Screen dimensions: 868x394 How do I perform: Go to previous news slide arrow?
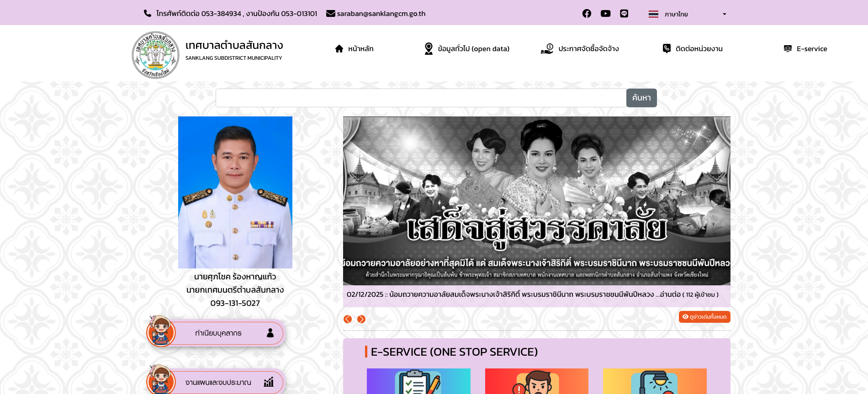pos(348,319)
